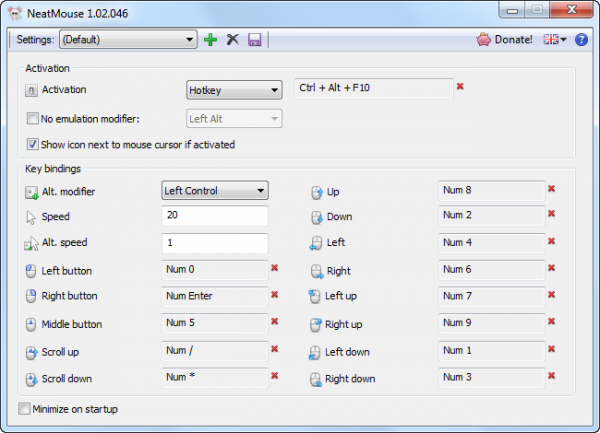Toggle Show icon next to mouse cursor
The image size is (600, 433).
[x=33, y=144]
